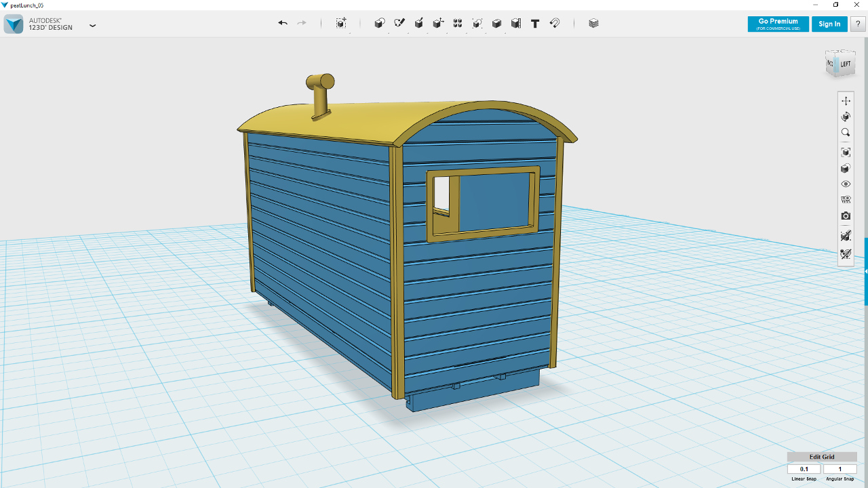Open the 123D Design application menu dropdown
Screen dimensions: 868x488
click(93, 26)
